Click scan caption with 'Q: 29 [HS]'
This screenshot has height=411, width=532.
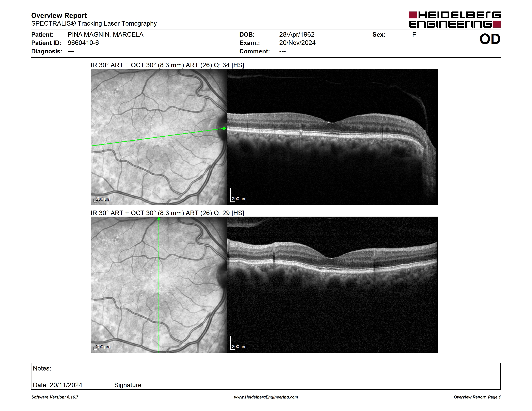tap(167, 213)
